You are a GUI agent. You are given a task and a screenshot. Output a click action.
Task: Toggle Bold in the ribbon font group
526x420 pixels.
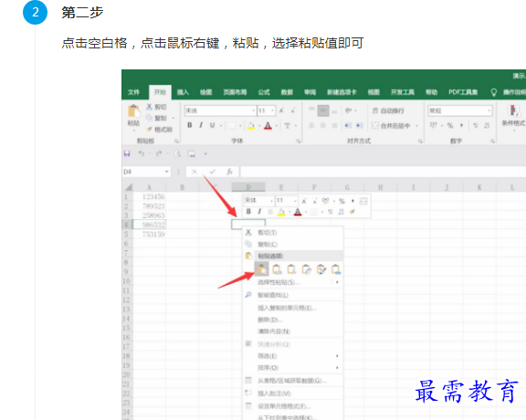coord(190,125)
